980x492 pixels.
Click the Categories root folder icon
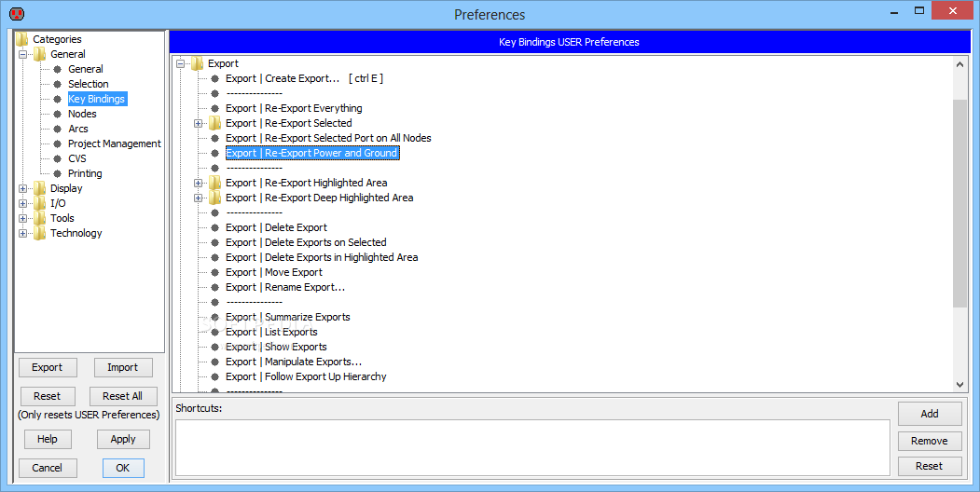(x=21, y=39)
